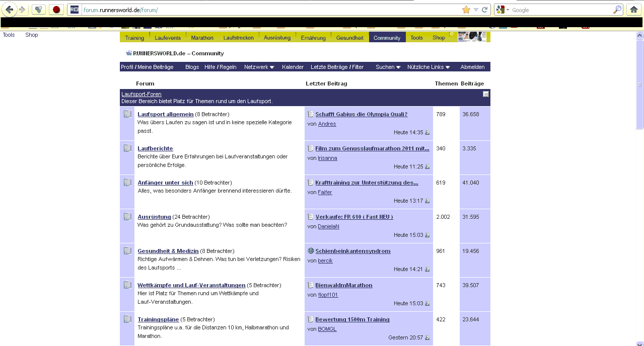Expand the Netzwerk dropdown menu
Image resolution: width=644 pixels, height=346 pixels.
pyautogui.click(x=259, y=67)
